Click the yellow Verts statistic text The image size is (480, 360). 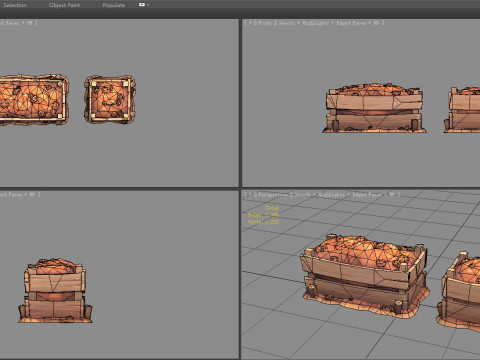pyautogui.click(x=263, y=221)
